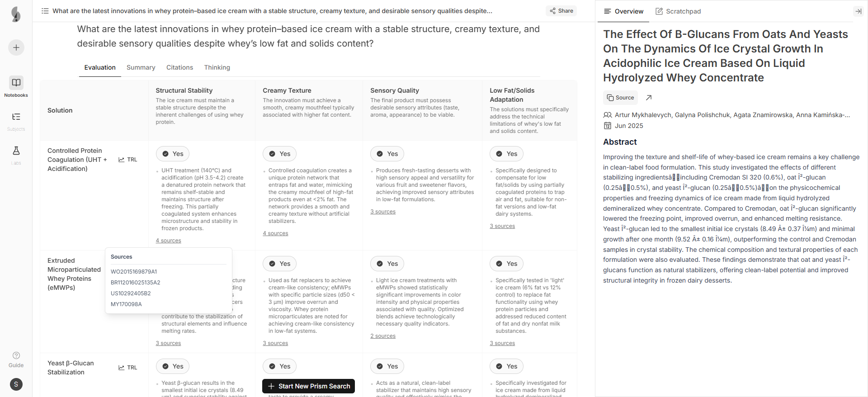Select source WO2015169879A1 in Sources popup
This screenshot has height=397, width=868.
coord(134,272)
